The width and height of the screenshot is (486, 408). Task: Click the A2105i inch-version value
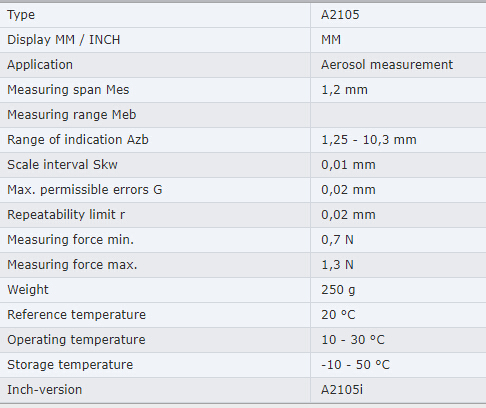342,390
